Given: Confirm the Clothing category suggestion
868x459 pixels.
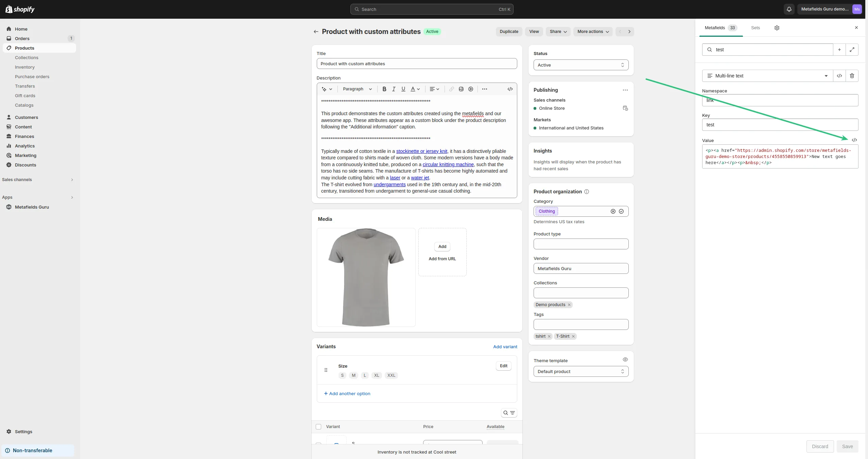Looking at the screenshot, I should click(x=621, y=211).
